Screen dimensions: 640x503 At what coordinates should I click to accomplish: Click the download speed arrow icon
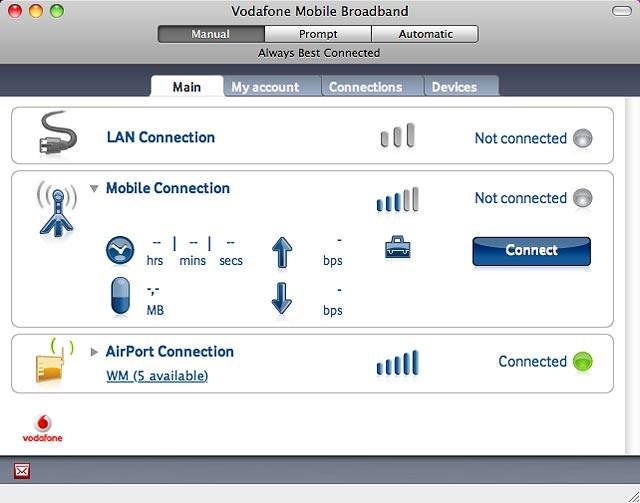point(282,298)
